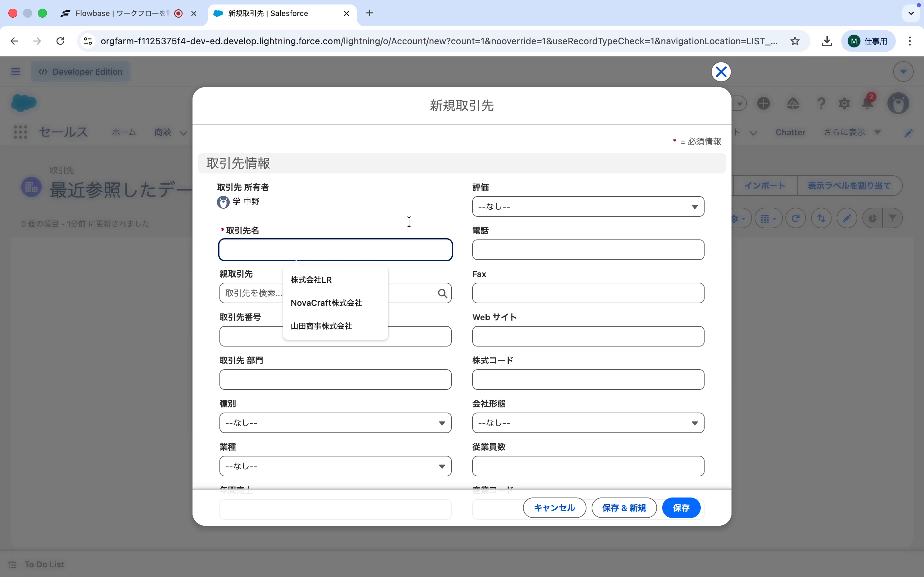Expand the 評価 rating dropdown
This screenshot has width=924, height=577.
point(588,206)
